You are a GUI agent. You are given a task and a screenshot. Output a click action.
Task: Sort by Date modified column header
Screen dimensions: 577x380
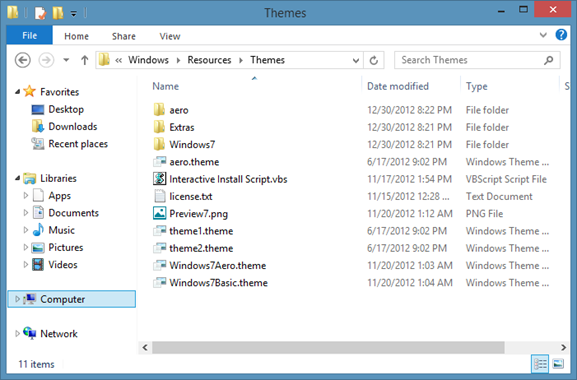point(398,86)
